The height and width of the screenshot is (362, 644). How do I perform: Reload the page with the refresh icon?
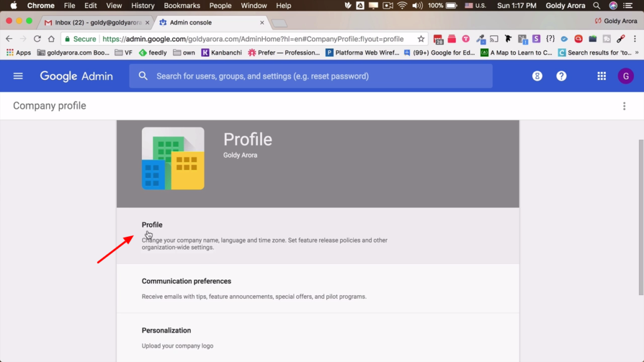pyautogui.click(x=38, y=39)
